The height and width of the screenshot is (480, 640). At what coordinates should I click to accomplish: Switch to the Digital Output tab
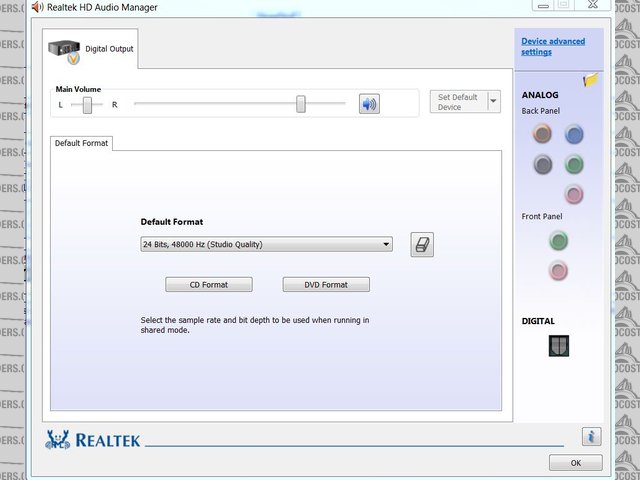point(90,49)
